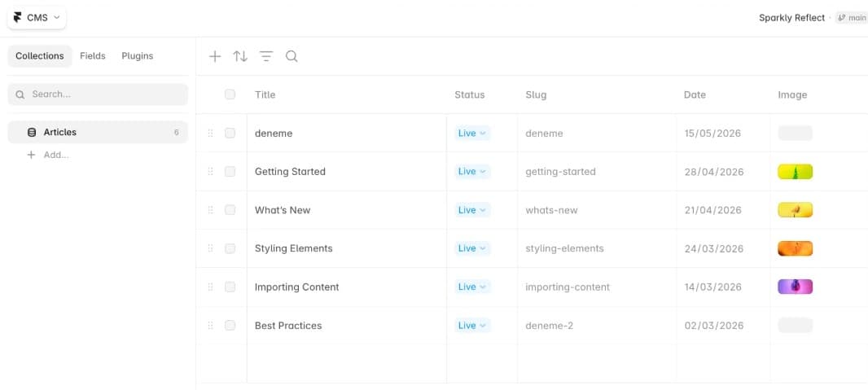Viewport: 868px width, 390px height.
Task: Click the styling-elements slug cell
Action: tap(597, 248)
